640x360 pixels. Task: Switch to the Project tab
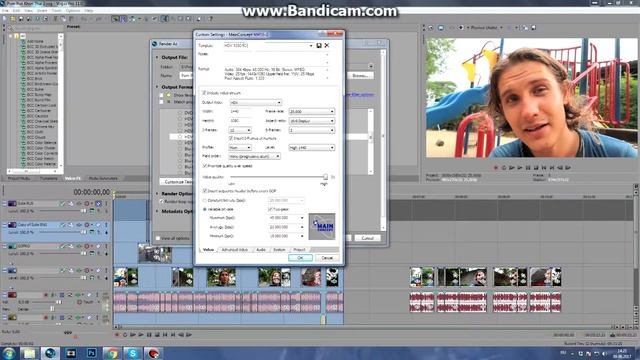pyautogui.click(x=299, y=250)
